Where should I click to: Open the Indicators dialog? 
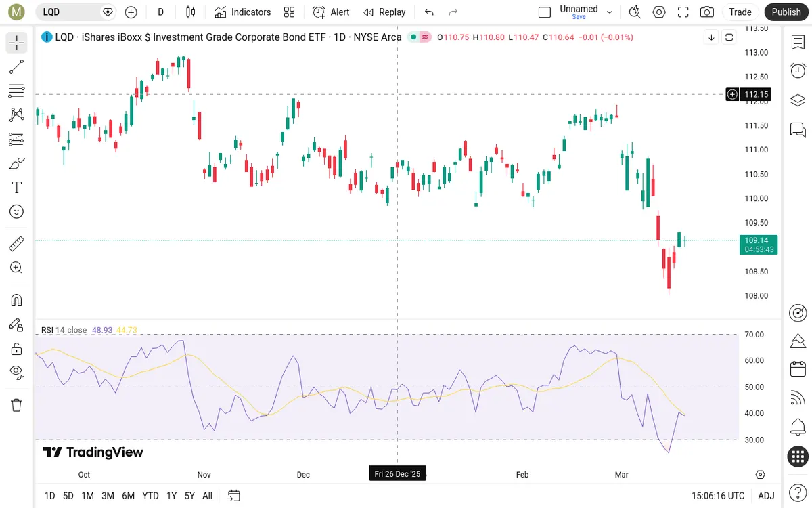click(242, 12)
